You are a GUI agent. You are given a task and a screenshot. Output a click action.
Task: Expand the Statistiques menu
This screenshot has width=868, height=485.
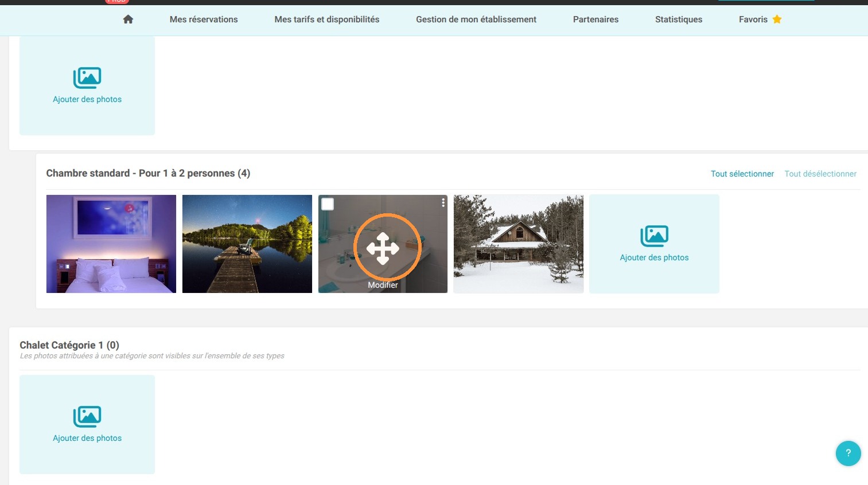coord(679,19)
